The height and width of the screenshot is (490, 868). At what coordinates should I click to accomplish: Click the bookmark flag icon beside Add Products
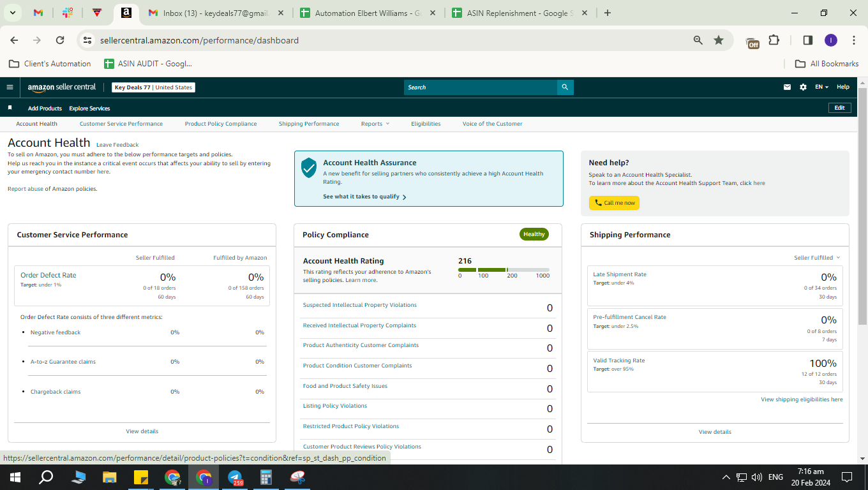pyautogui.click(x=10, y=108)
